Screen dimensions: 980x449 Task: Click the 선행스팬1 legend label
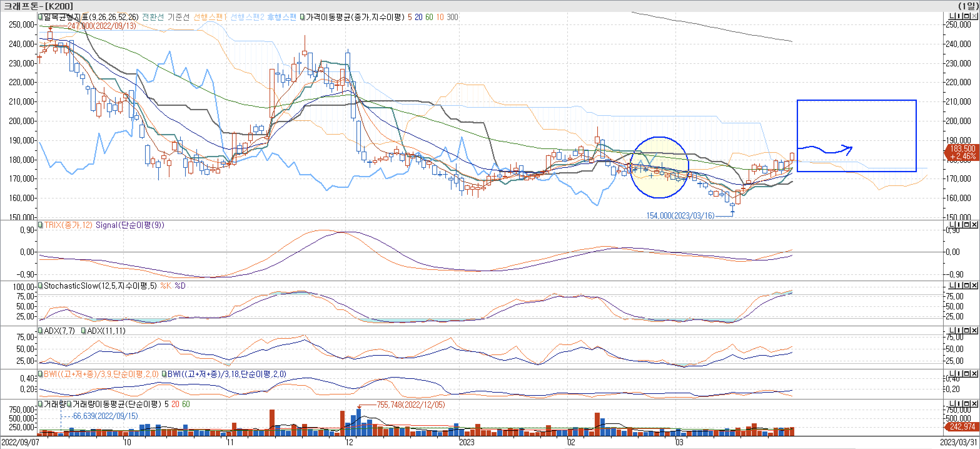(210, 17)
